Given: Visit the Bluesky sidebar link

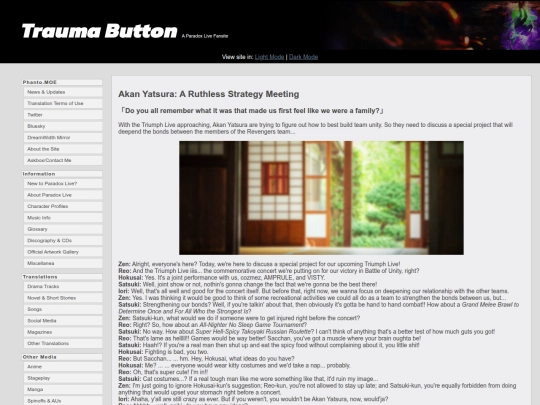Looking at the screenshot, I should pos(63,126).
